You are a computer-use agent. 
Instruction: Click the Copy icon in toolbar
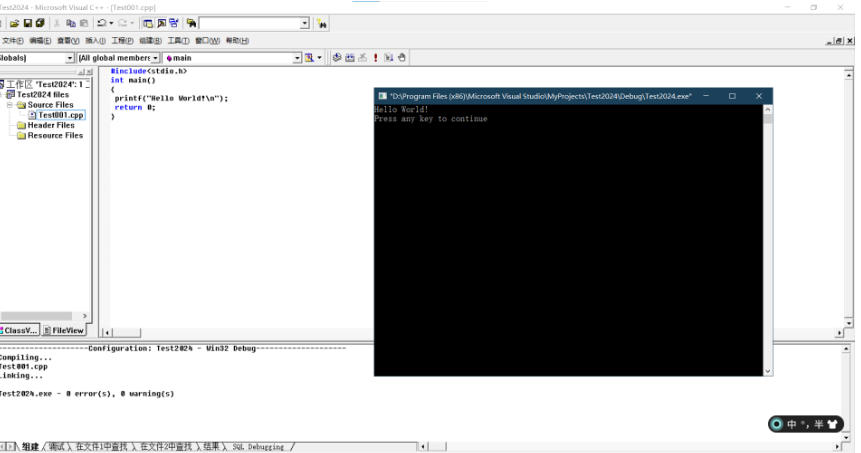point(70,23)
